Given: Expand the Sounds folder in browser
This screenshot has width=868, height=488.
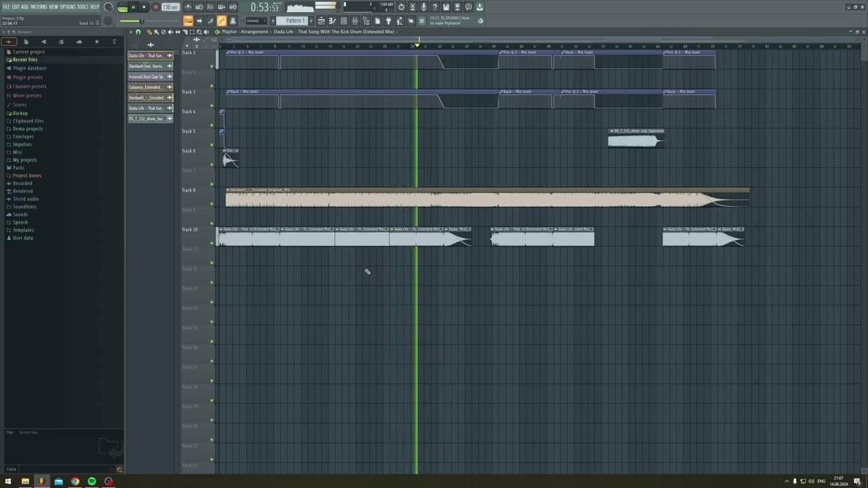Looking at the screenshot, I should tap(20, 214).
